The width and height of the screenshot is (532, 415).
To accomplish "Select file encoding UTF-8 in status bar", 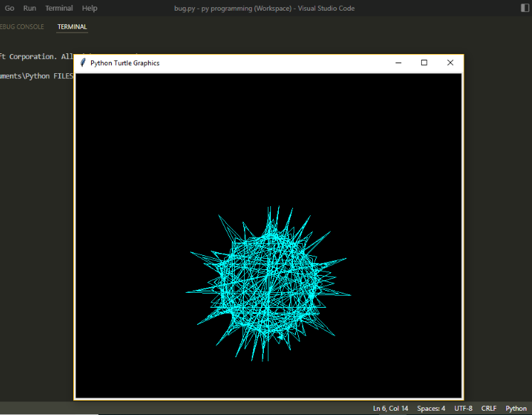I will [x=463, y=409].
